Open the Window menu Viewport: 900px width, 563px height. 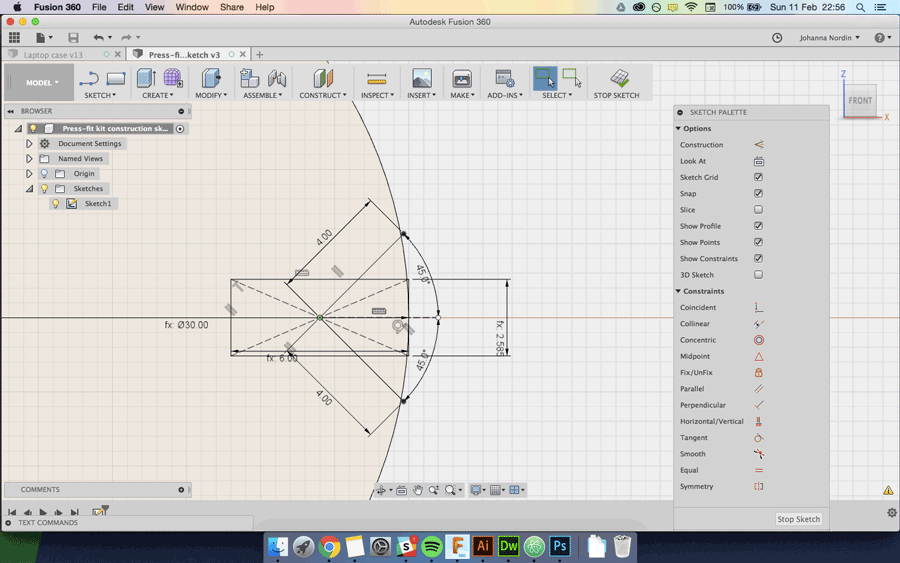click(192, 7)
